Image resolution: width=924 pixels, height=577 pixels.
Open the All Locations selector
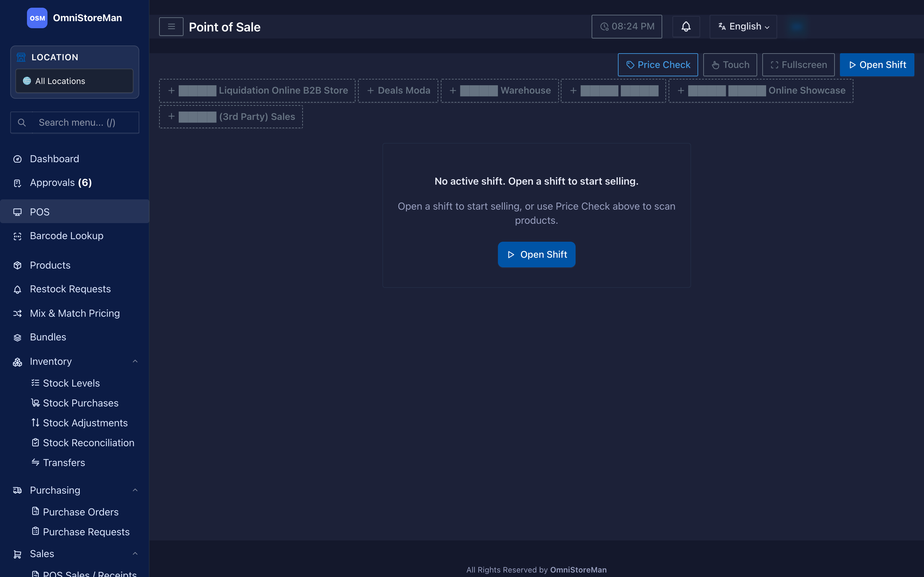[x=74, y=81]
